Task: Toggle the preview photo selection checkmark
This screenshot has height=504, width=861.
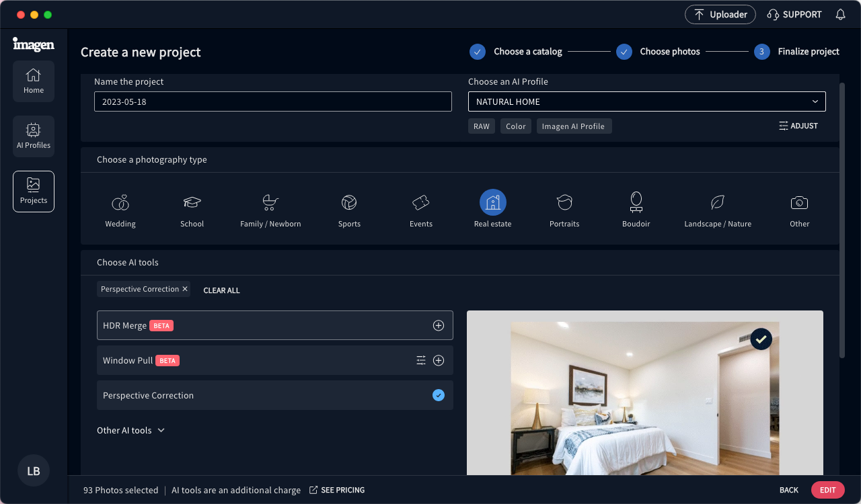Action: [x=761, y=339]
